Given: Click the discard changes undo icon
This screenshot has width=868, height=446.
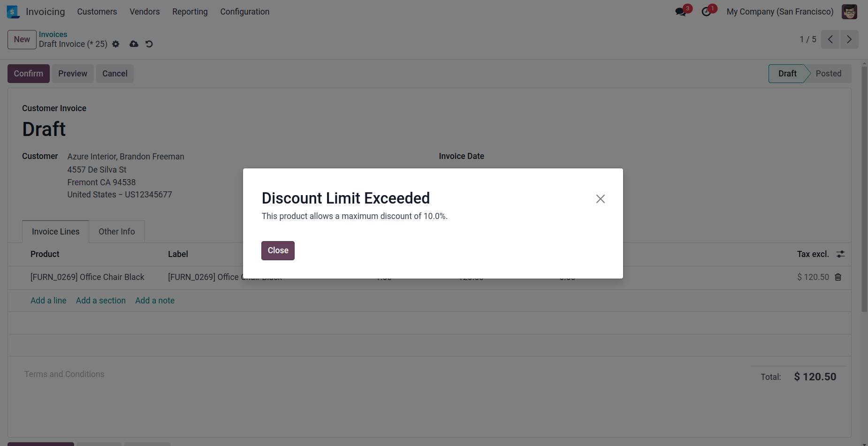Looking at the screenshot, I should (149, 44).
